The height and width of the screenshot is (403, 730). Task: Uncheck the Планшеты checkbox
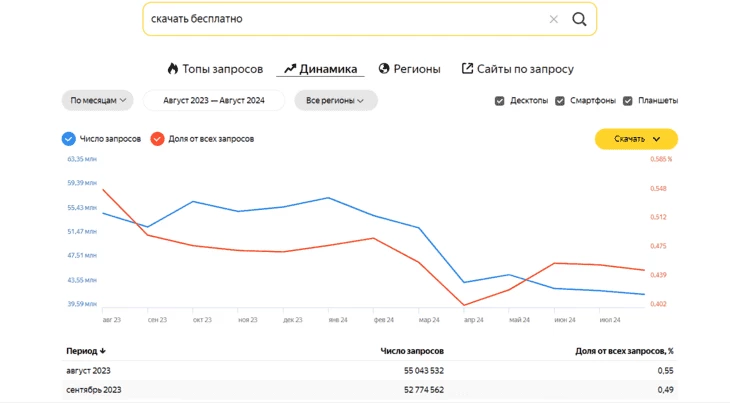[x=628, y=101]
